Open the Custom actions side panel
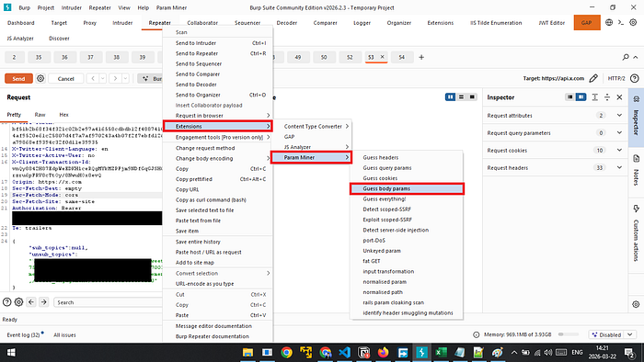Image resolution: width=644 pixels, height=362 pixels. (x=637, y=233)
